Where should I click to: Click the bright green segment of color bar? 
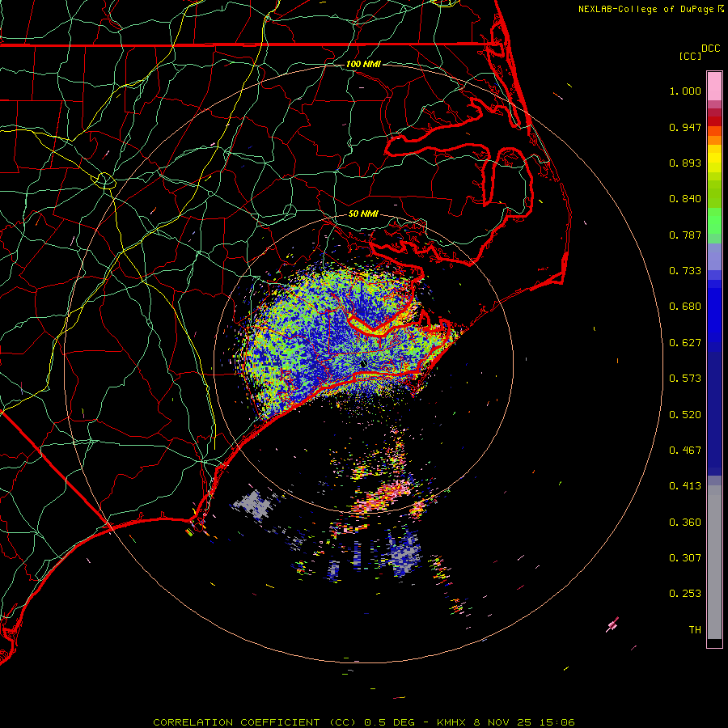[714, 221]
